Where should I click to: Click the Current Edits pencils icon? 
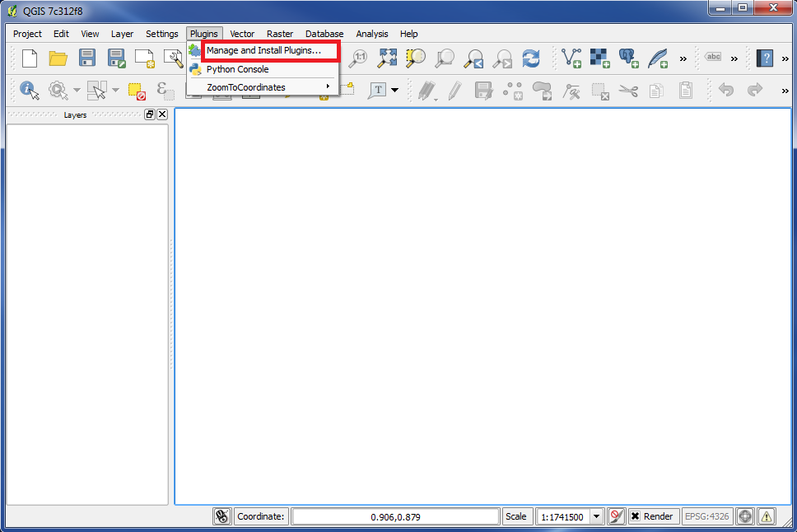pyautogui.click(x=427, y=91)
